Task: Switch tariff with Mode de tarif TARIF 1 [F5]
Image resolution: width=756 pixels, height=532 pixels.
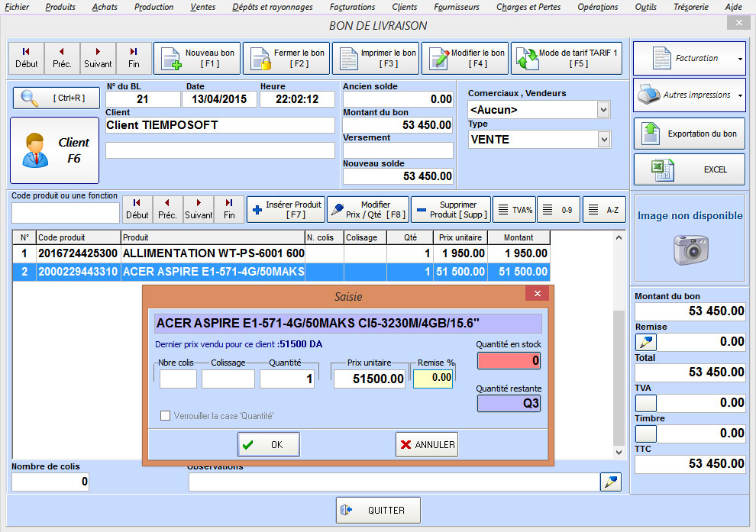Action: pos(567,58)
